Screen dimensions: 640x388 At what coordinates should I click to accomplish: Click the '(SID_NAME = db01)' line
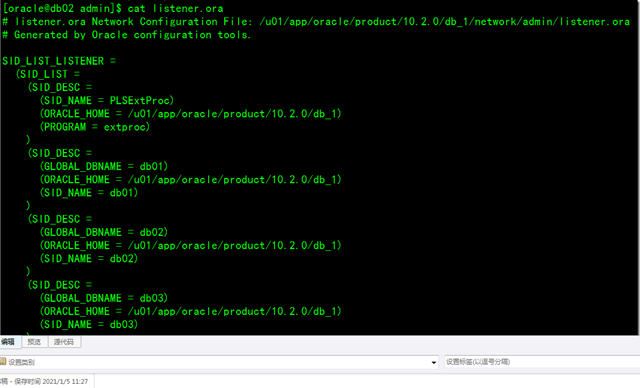pyautogui.click(x=89, y=193)
